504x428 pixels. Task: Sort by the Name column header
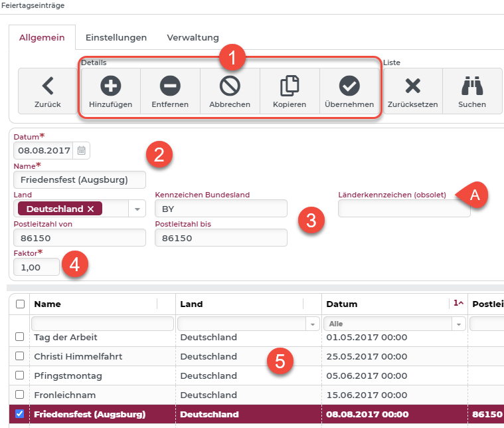pyautogui.click(x=47, y=304)
